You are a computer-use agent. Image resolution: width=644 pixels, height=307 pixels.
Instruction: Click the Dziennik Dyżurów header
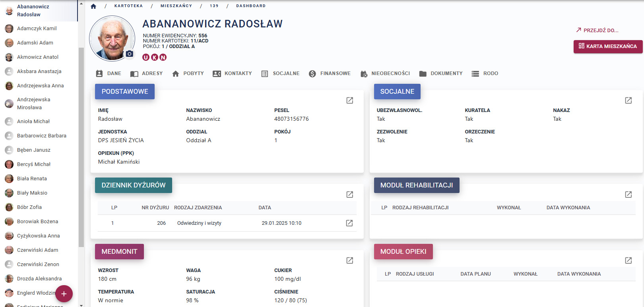click(x=134, y=185)
